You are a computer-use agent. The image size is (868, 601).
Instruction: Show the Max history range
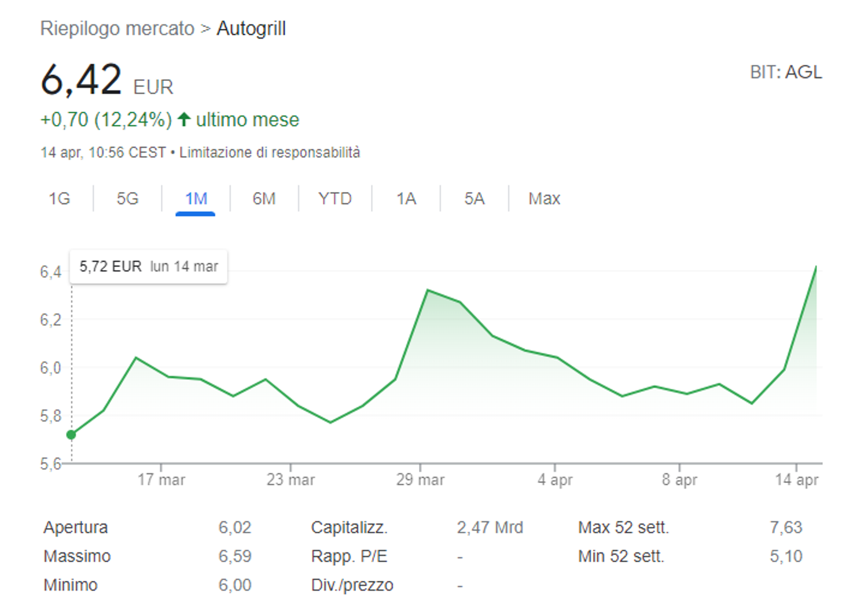click(544, 198)
